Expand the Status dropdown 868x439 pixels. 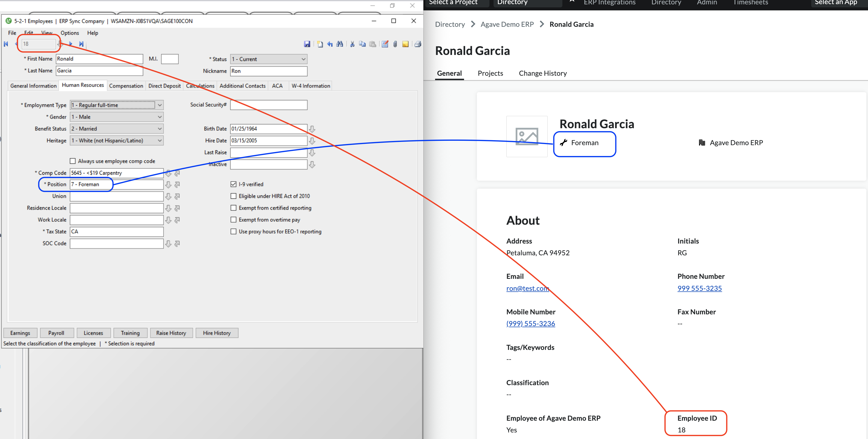[268, 59]
